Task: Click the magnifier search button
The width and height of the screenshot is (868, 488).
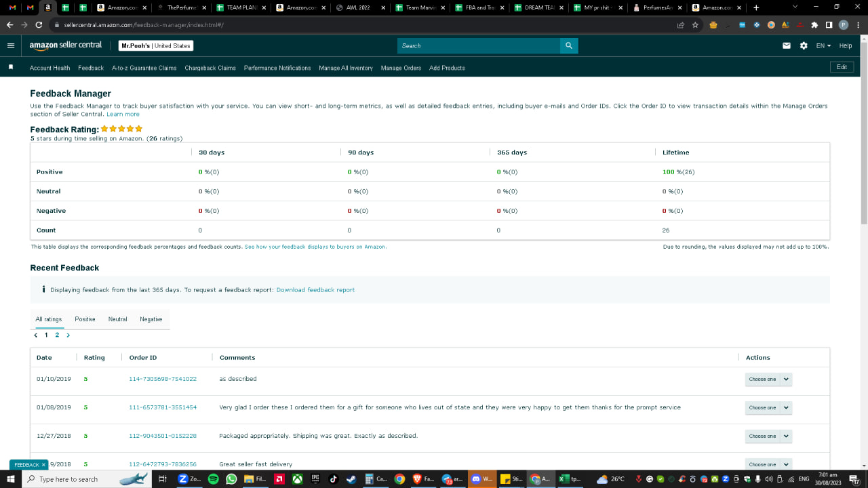Action: [569, 45]
